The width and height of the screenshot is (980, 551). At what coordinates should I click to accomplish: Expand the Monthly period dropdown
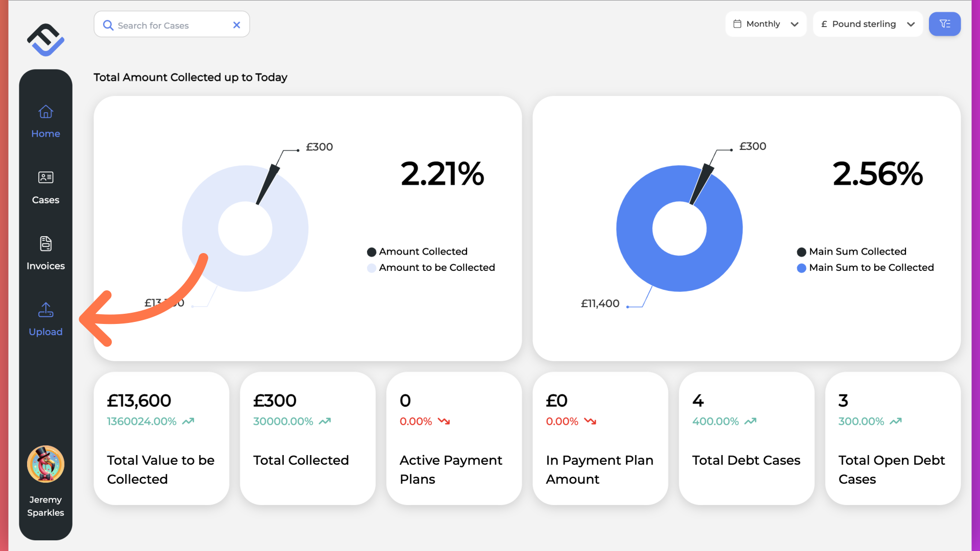pos(766,23)
